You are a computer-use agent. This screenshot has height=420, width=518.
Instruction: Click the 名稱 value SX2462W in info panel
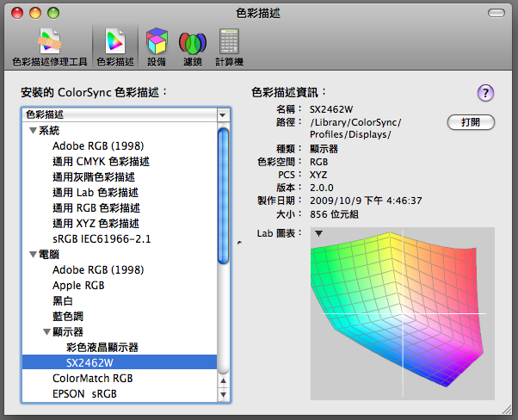tap(331, 109)
